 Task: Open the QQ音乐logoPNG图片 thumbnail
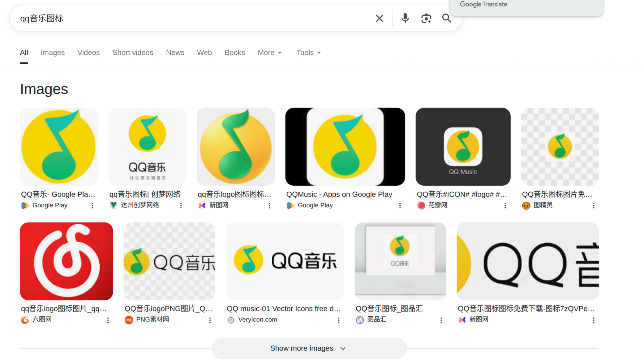coord(169,261)
